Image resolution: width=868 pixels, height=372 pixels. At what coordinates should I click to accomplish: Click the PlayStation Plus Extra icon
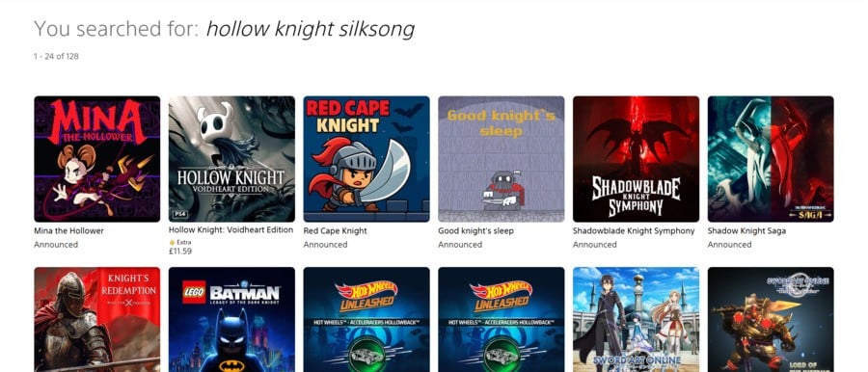[x=173, y=243]
